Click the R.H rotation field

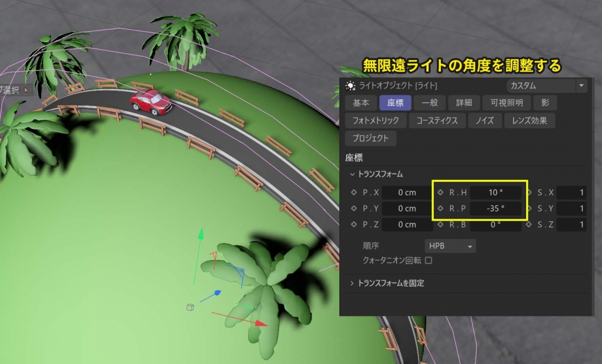[x=495, y=192]
